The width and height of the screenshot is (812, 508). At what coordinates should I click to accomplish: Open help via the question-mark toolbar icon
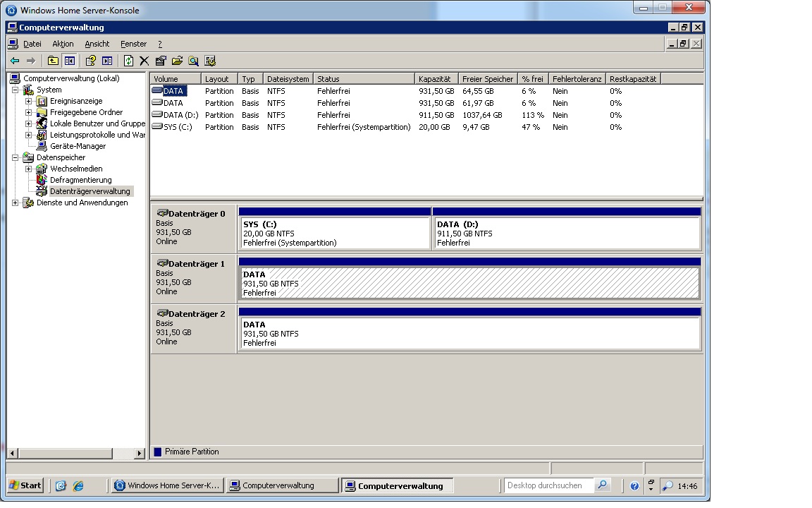click(91, 61)
